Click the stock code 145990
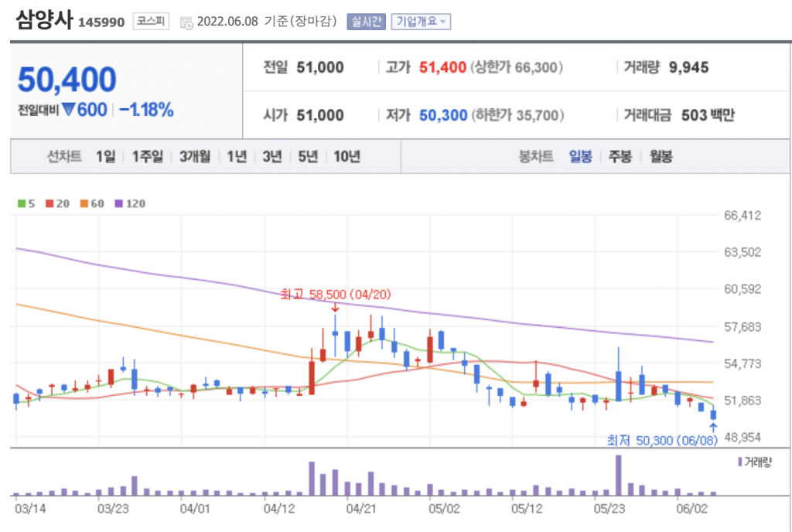792x532 pixels. (101, 22)
